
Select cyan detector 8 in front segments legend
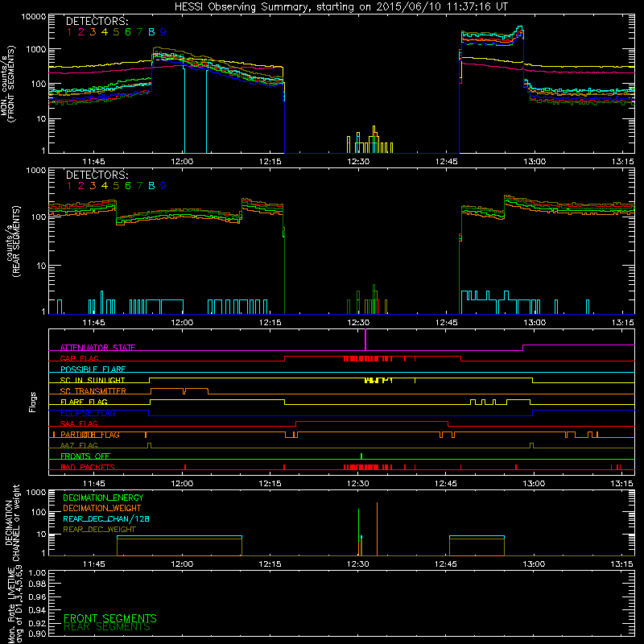(151, 32)
